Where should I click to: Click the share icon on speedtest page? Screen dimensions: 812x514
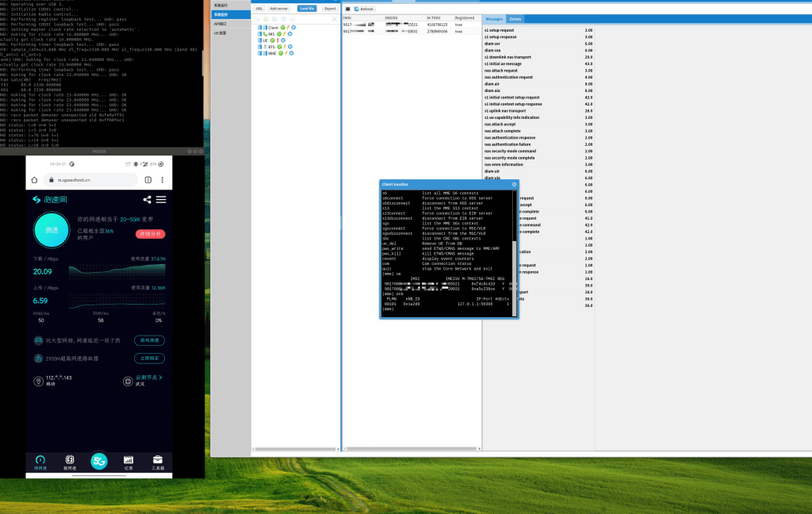pos(147,200)
